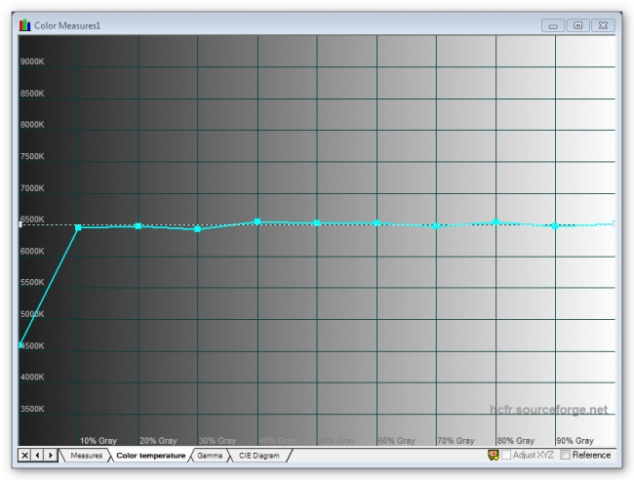Screen dimensions: 634x480
Task: Select the Color temperature tab
Action: [x=150, y=455]
